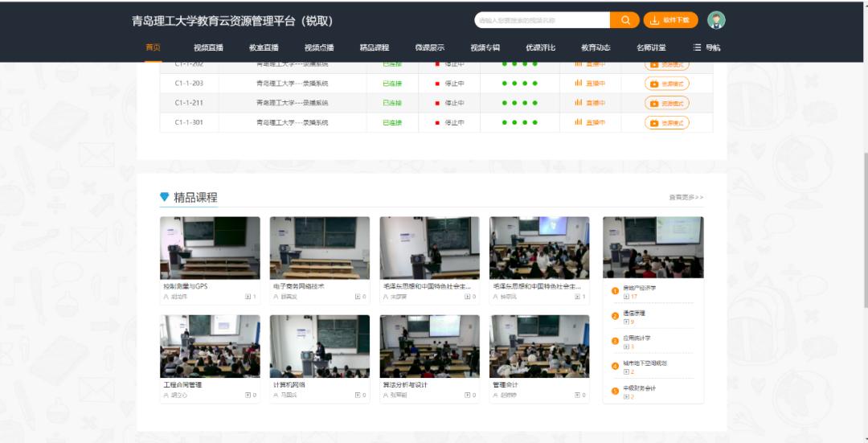The image size is (868, 443).
Task: Click into the video name search field
Action: point(542,20)
